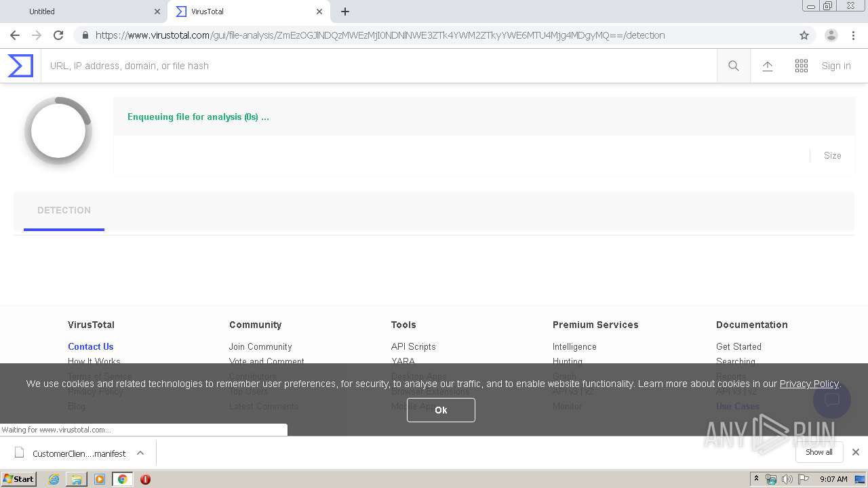Bookmark this page with the star icon
Screen dimensions: 868x488
(x=804, y=35)
